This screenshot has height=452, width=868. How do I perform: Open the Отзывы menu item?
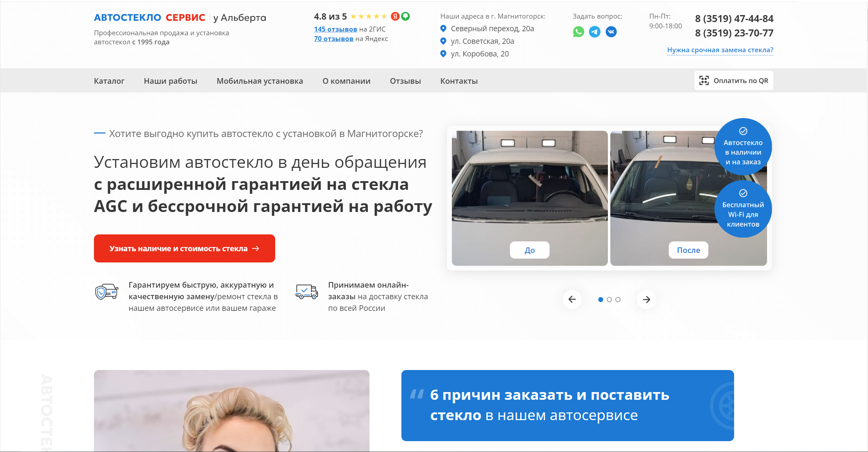tap(405, 81)
